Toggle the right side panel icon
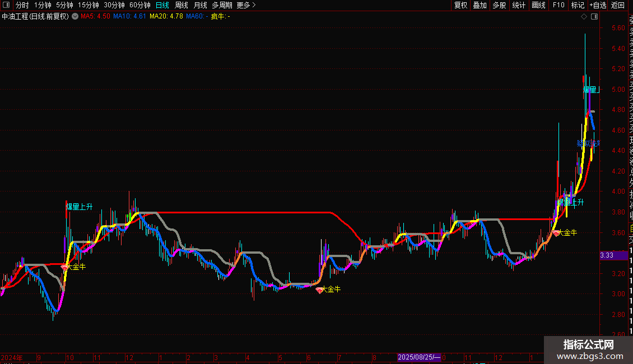The width and height of the screenshot is (633, 364). [x=593, y=17]
